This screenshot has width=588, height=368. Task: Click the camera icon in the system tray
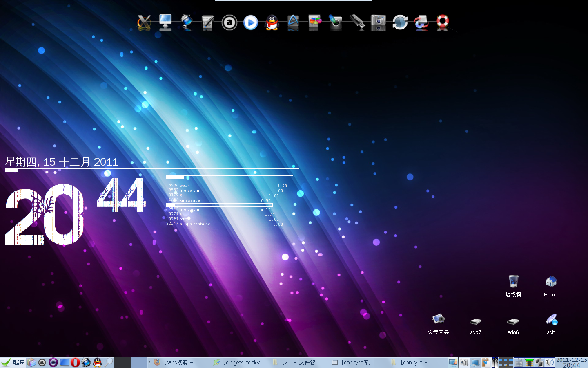(464, 362)
